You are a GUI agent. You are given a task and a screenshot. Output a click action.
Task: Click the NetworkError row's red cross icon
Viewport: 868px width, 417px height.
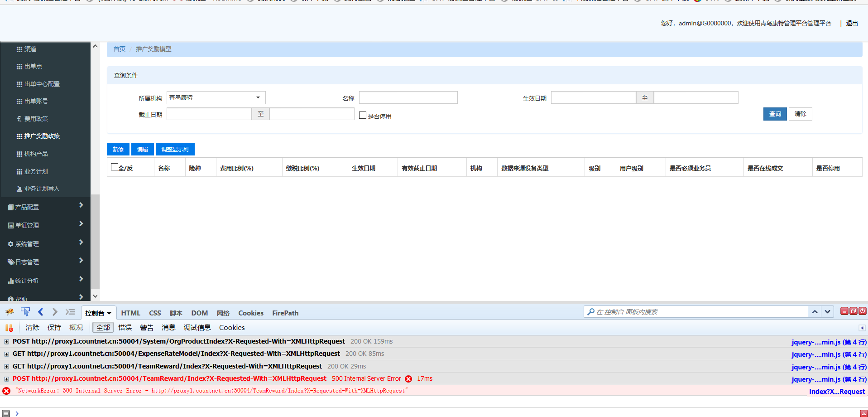click(6, 391)
